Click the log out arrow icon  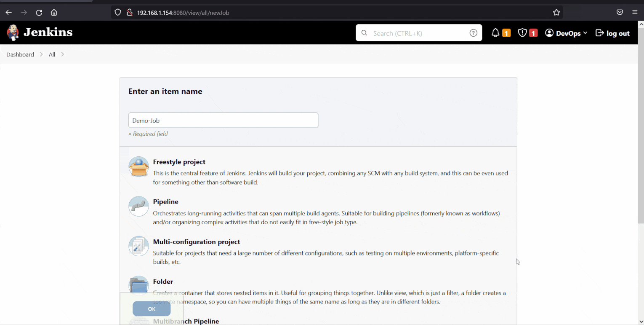(x=599, y=33)
